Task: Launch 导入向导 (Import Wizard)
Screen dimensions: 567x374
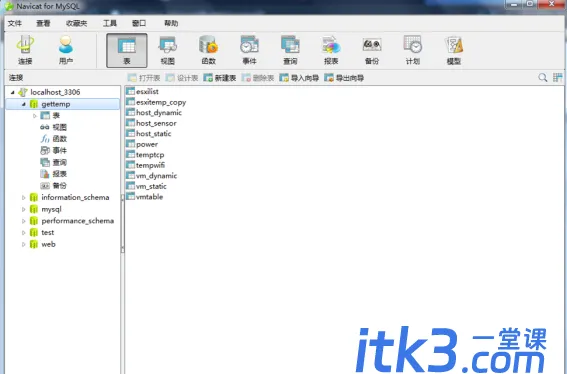Action: click(299, 78)
